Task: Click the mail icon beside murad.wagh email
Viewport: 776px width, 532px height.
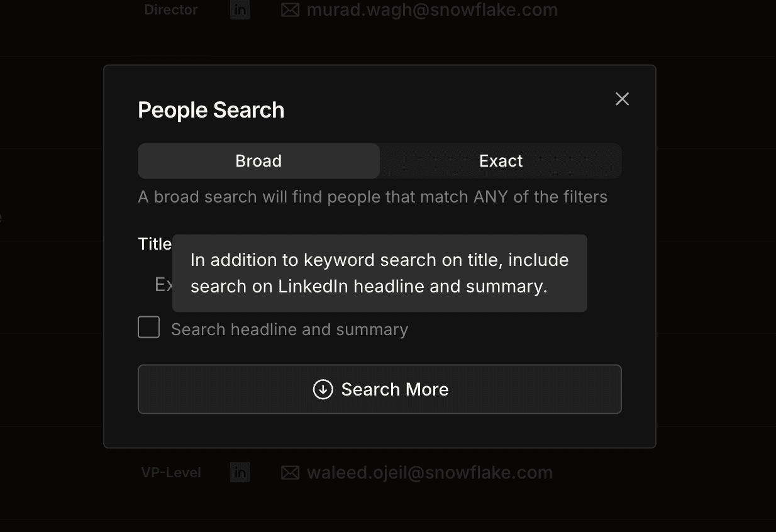Action: click(x=290, y=10)
